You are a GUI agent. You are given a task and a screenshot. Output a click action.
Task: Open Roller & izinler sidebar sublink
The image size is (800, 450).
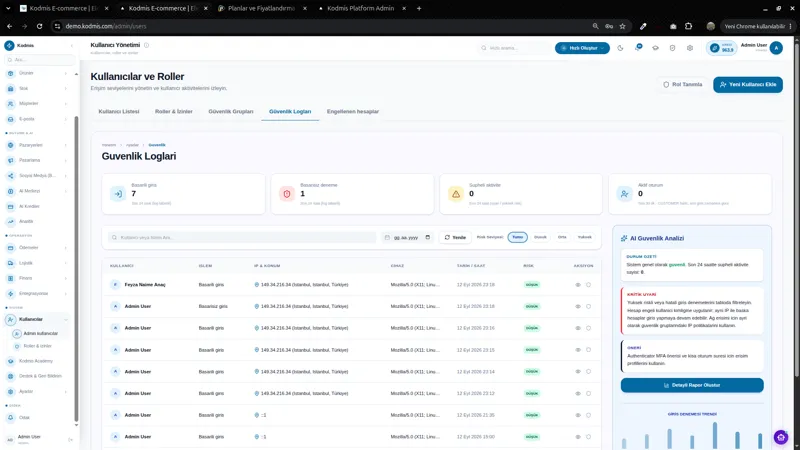click(38, 346)
